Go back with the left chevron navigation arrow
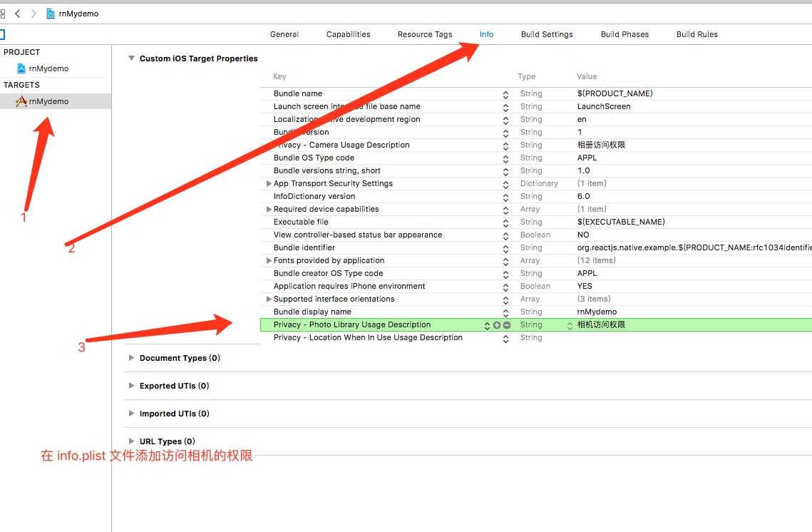The height and width of the screenshot is (532, 812). pyautogui.click(x=18, y=14)
